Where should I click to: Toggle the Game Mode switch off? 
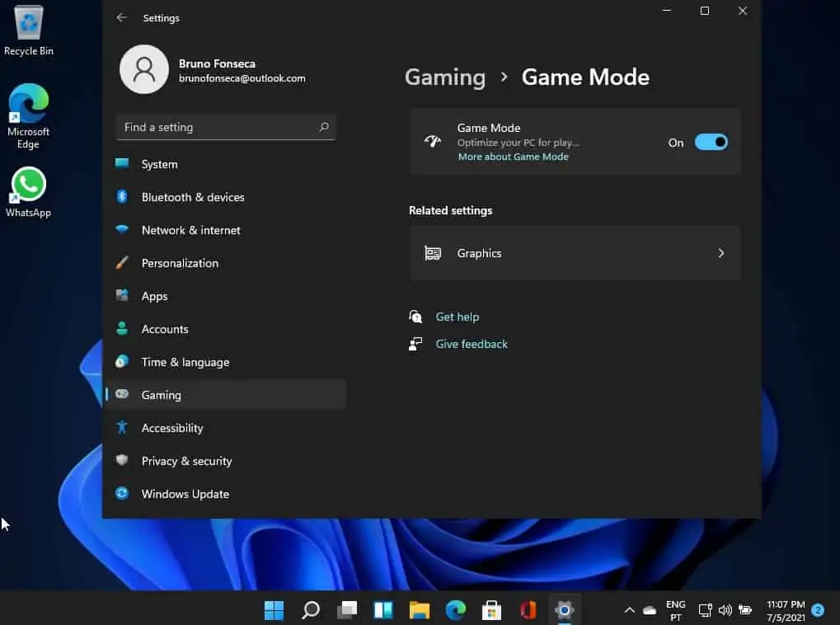pyautogui.click(x=711, y=143)
